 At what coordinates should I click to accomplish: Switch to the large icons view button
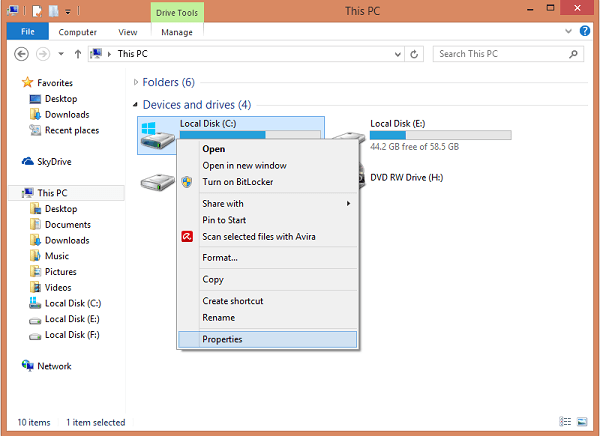(582, 422)
